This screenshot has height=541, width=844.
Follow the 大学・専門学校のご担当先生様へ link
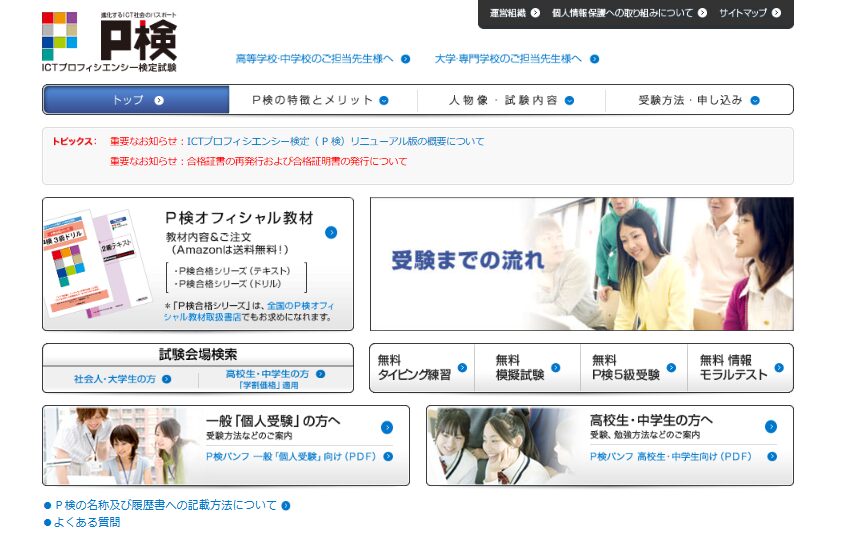tap(517, 59)
